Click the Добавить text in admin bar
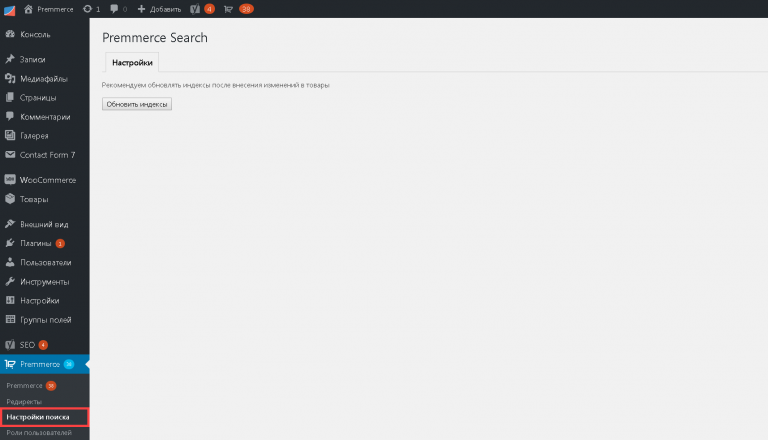Screen dimensions: 768x440 [165, 9]
